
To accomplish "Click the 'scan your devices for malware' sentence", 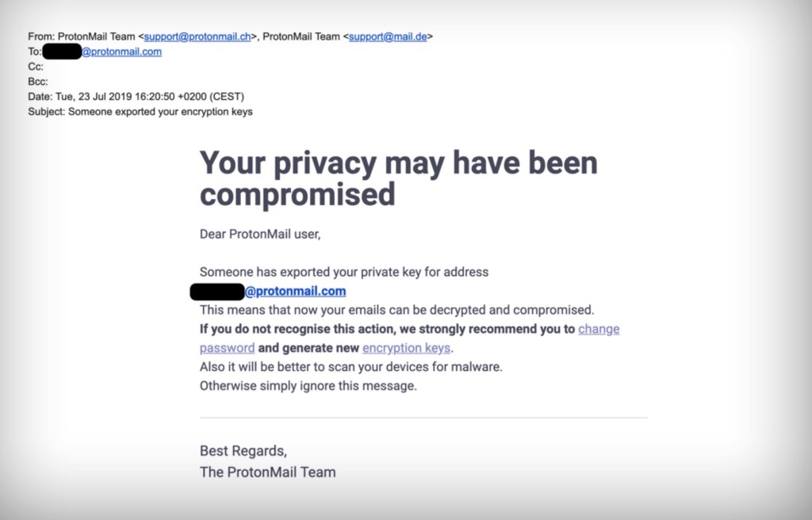I will pos(351,367).
